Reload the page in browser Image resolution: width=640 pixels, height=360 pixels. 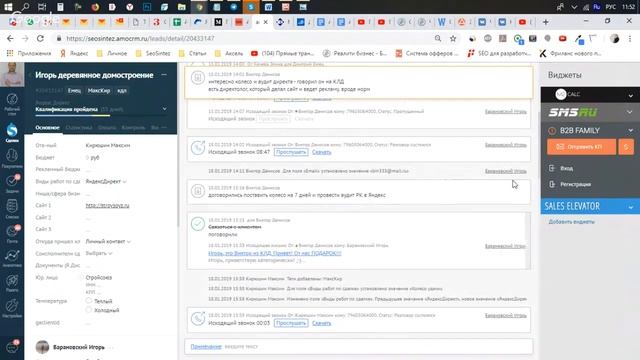click(40, 38)
